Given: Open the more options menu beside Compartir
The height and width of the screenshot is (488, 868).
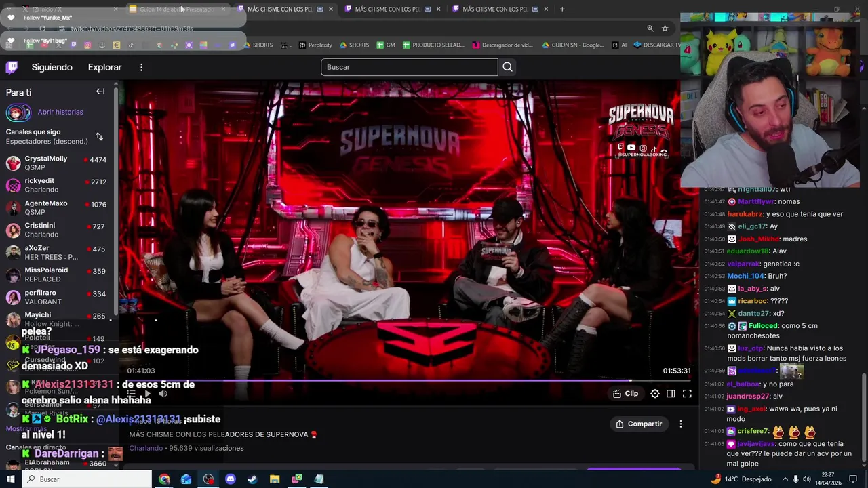Looking at the screenshot, I should pyautogui.click(x=681, y=424).
